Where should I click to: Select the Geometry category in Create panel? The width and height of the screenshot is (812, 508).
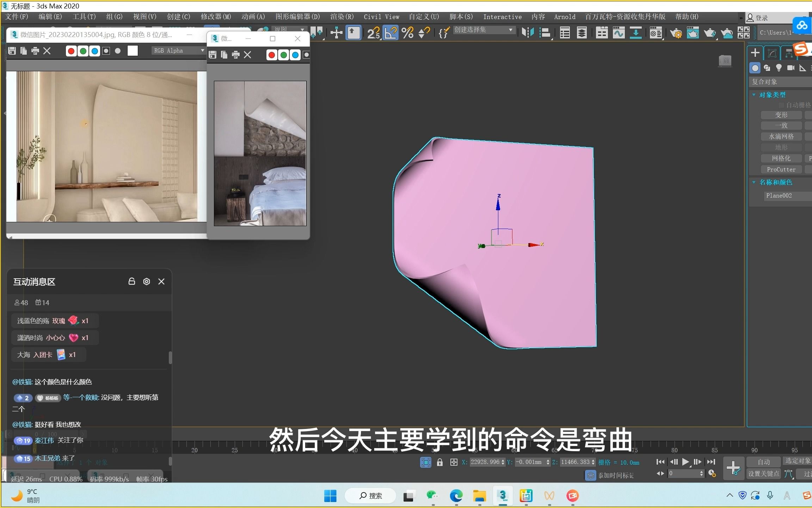[755, 68]
